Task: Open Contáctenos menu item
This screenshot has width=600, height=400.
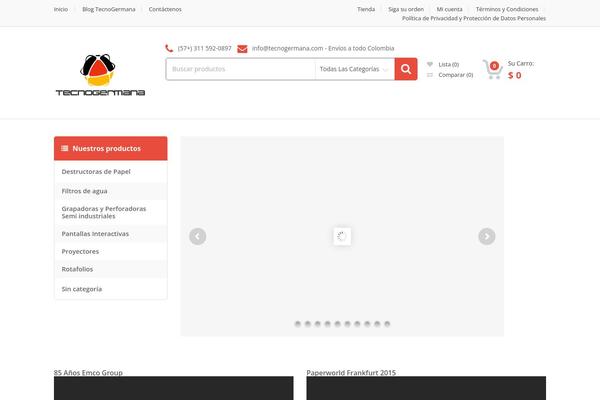Action: point(165,9)
